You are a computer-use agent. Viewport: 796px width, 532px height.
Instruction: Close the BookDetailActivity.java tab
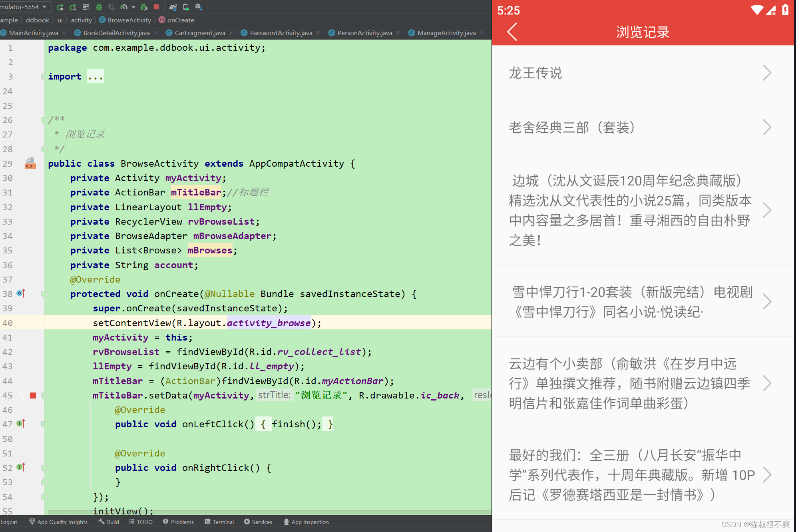[155, 33]
